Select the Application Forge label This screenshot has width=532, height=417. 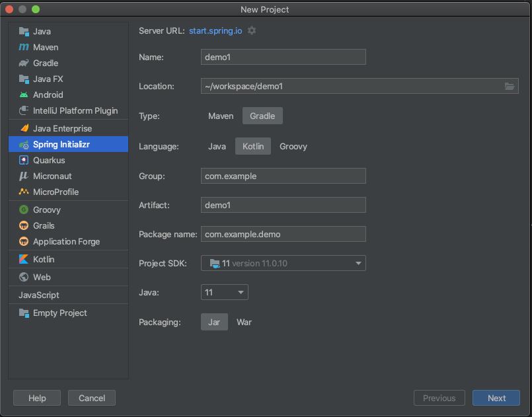click(x=67, y=242)
